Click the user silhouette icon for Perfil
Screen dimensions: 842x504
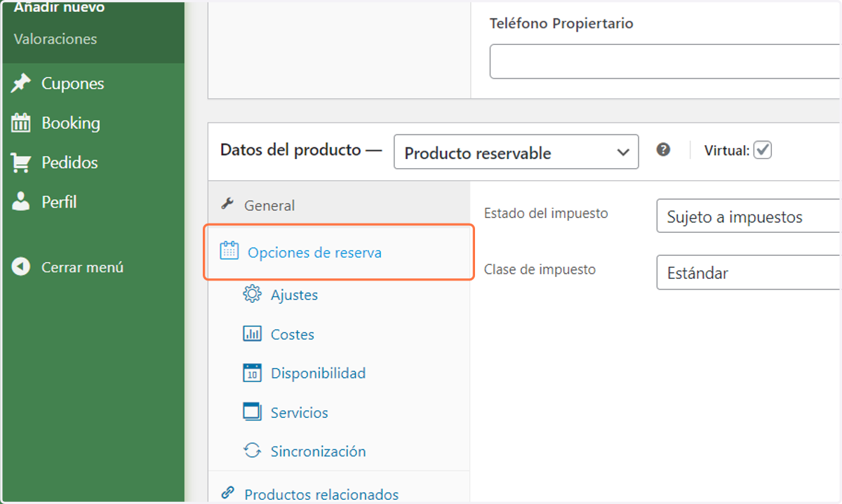tap(21, 202)
